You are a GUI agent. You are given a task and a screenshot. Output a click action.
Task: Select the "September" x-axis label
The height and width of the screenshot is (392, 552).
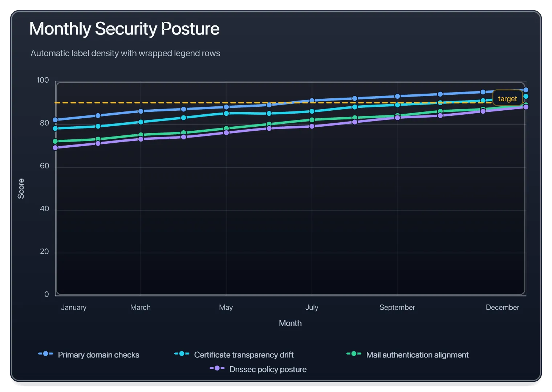(397, 307)
